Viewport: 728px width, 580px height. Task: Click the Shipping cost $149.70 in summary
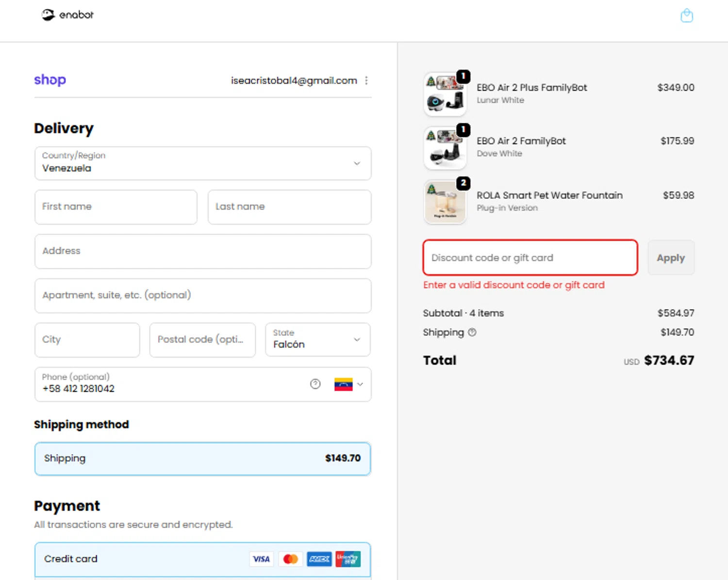point(678,332)
